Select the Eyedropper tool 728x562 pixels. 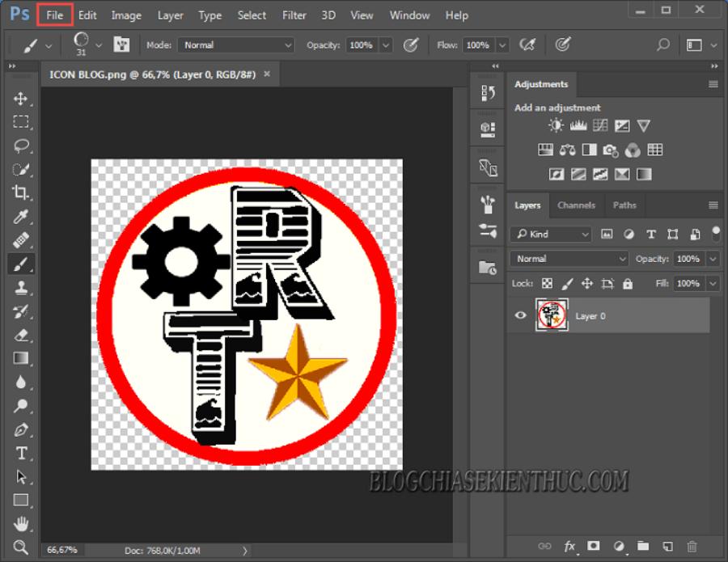(20, 217)
